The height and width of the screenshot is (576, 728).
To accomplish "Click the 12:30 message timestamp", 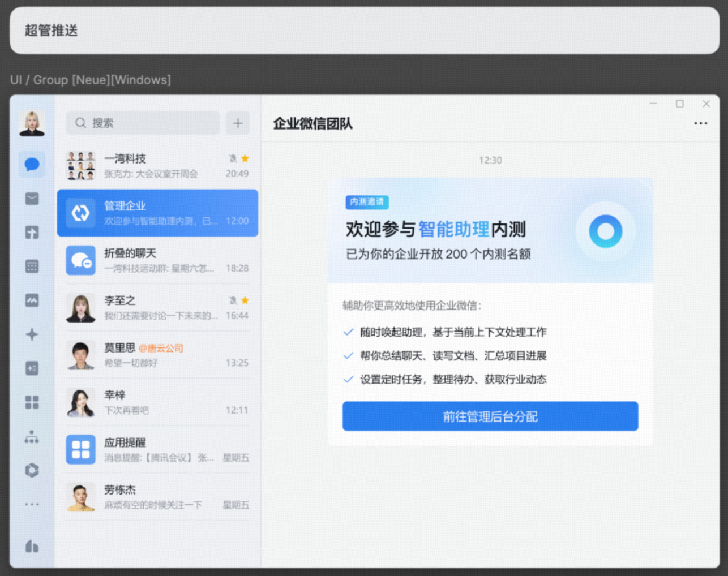I will 490,160.
